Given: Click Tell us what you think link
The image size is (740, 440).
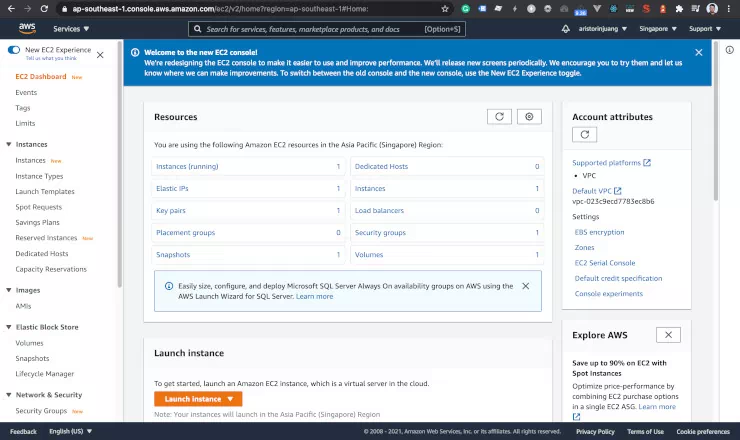Looking at the screenshot, I should click(x=51, y=58).
